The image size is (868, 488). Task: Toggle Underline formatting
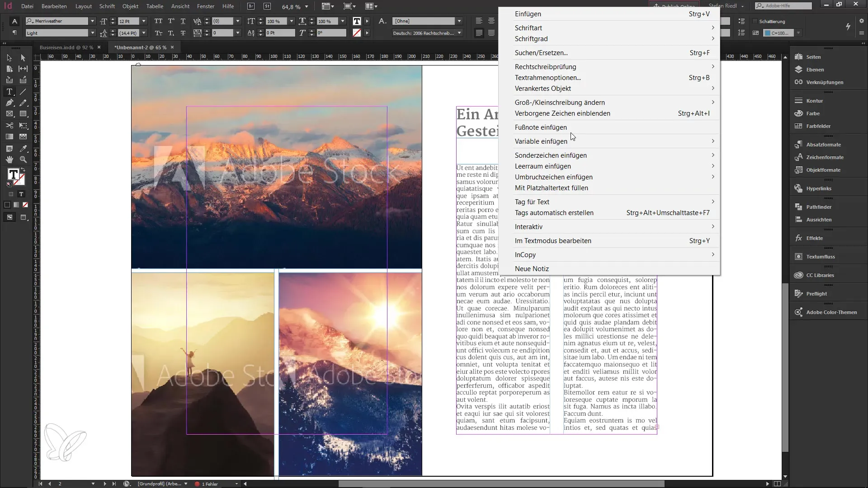tap(183, 21)
